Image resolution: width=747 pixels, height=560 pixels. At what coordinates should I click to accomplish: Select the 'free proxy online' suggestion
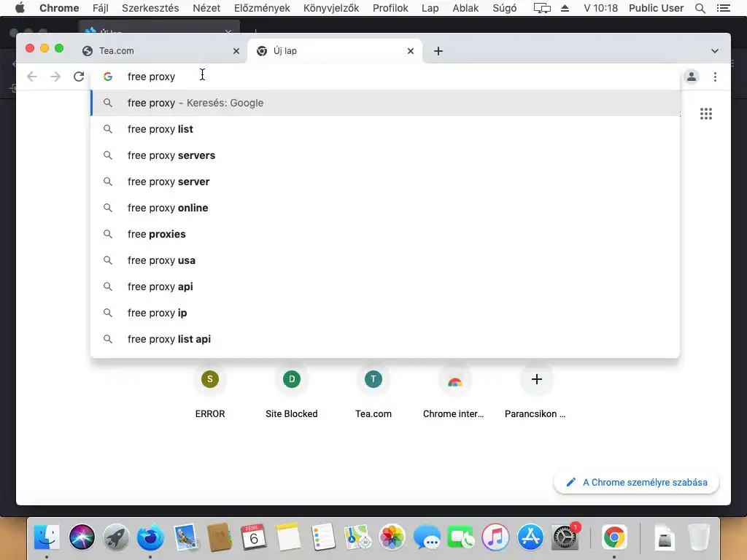385,208
